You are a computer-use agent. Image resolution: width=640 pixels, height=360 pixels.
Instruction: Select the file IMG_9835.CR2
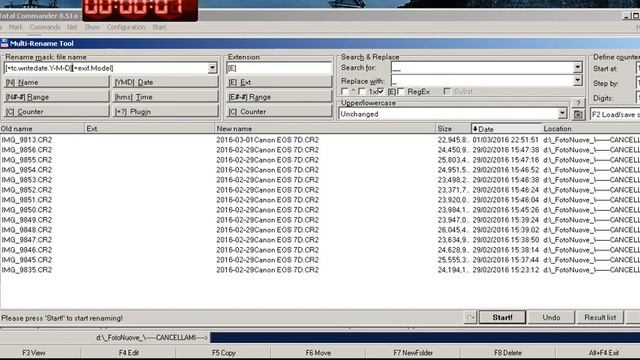pos(27,270)
